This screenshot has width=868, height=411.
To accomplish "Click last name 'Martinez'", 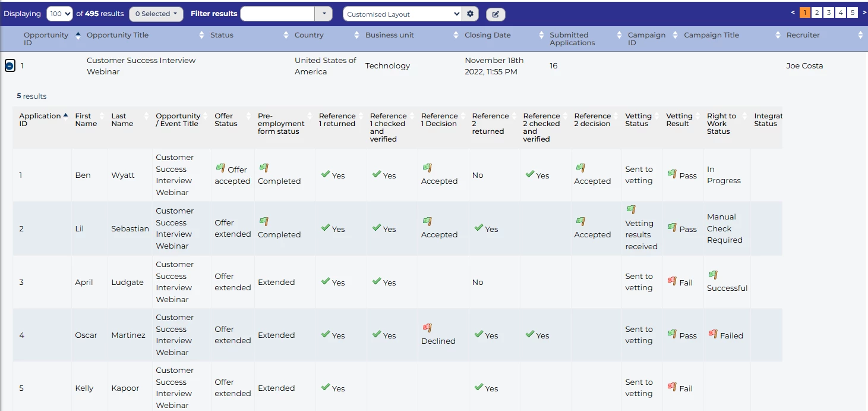I will [x=128, y=335].
